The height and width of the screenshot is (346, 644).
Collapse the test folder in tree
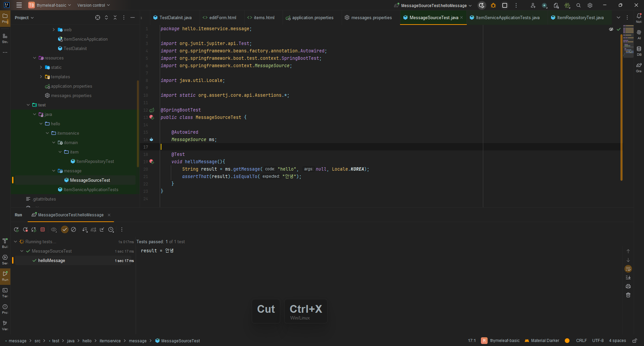(x=28, y=105)
